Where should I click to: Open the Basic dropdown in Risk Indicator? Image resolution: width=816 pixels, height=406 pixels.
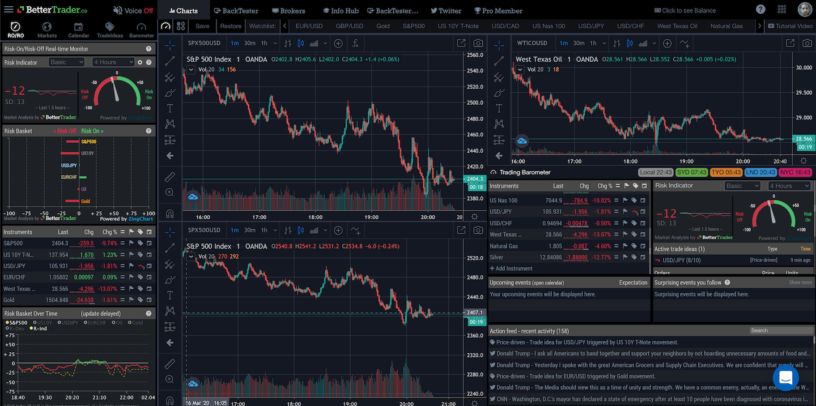click(66, 62)
